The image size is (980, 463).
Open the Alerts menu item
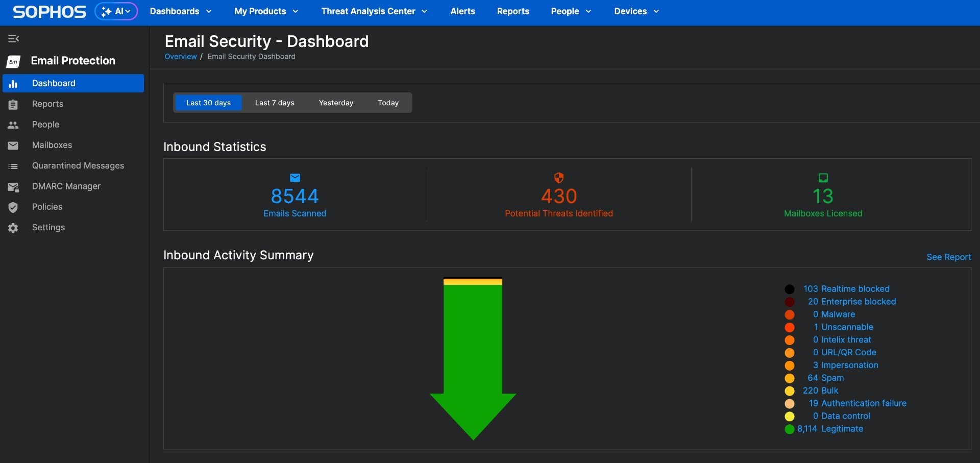click(x=462, y=11)
